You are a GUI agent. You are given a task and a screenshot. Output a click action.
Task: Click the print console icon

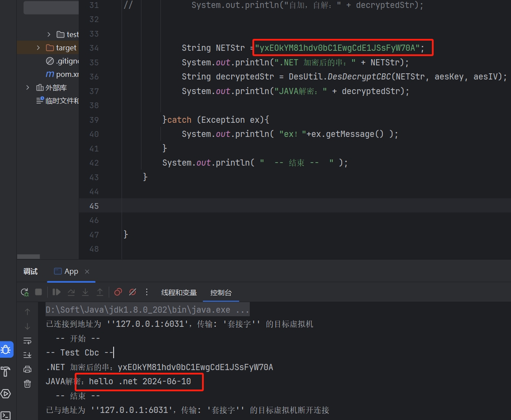click(x=27, y=369)
